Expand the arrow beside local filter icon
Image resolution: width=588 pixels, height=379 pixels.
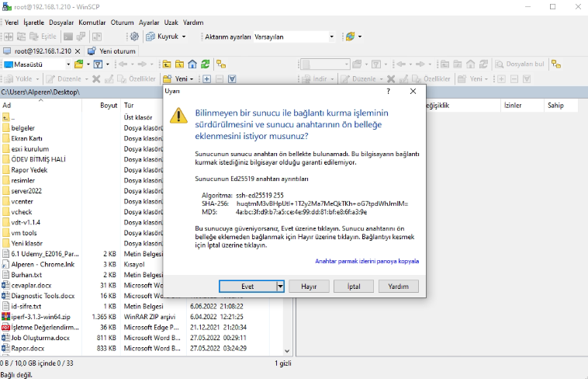(x=108, y=64)
